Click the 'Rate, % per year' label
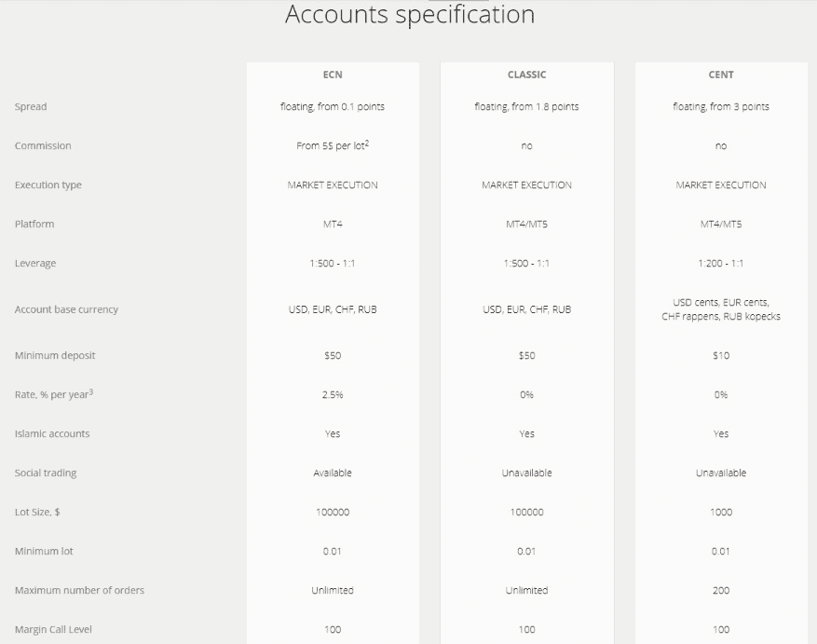This screenshot has height=644, width=817. pos(53,395)
